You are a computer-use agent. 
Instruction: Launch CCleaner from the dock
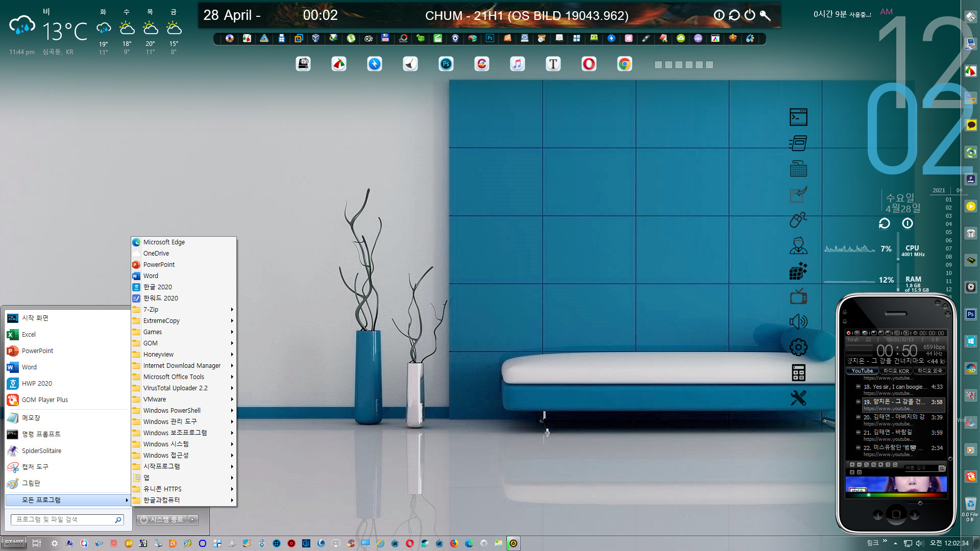482,64
